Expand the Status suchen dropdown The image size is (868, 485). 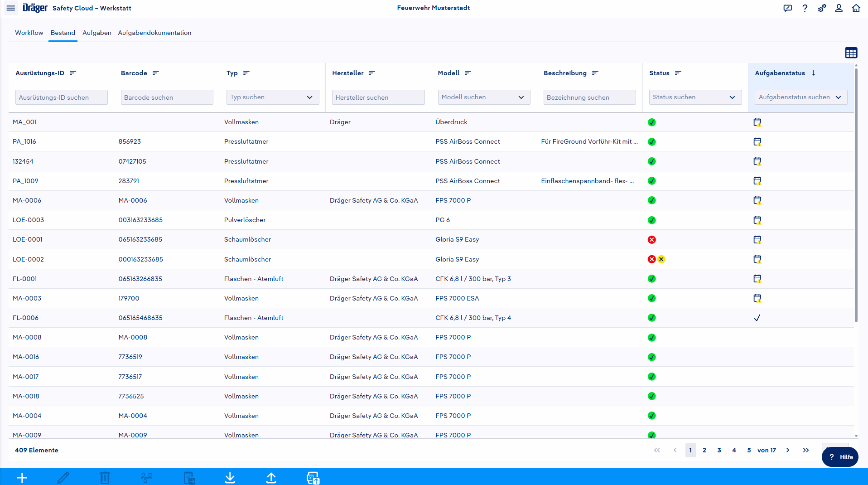click(x=733, y=97)
